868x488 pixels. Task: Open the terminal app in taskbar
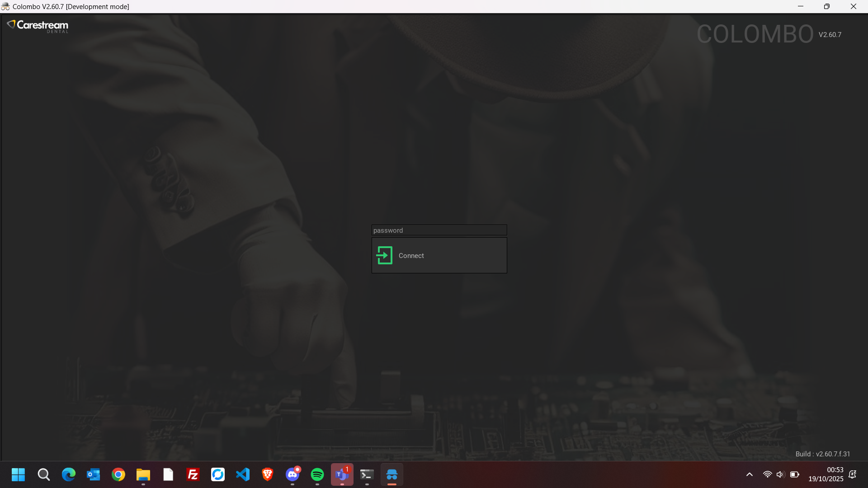point(367,475)
